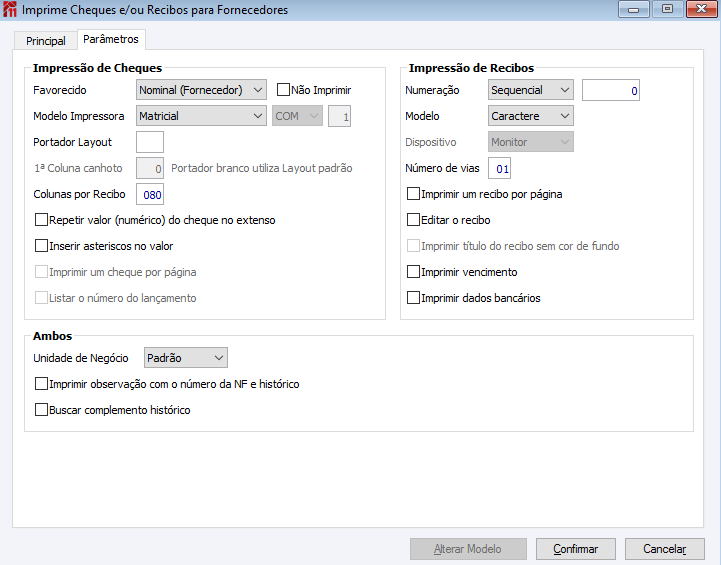Select the Parâmetros tab
721x565 pixels.
[x=111, y=40]
